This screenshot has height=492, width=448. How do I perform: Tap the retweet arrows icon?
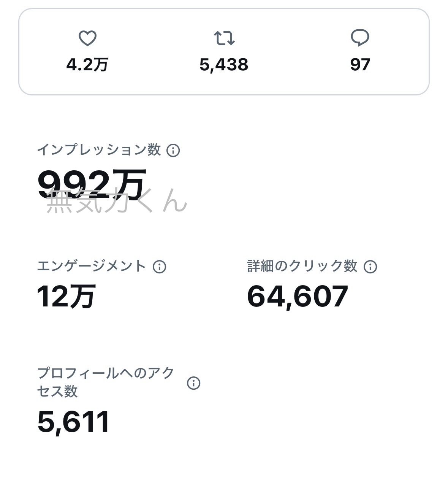click(x=224, y=38)
